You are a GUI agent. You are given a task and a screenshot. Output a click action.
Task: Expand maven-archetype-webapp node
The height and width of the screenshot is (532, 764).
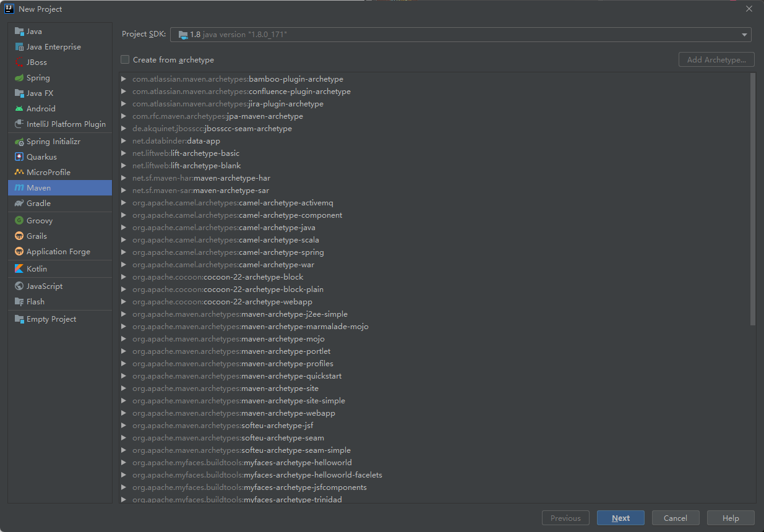124,413
